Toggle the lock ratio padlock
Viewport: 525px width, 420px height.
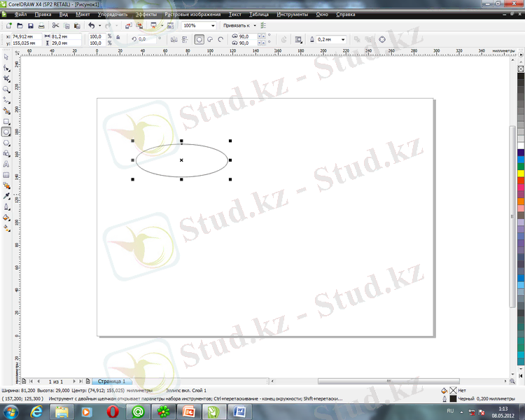pyautogui.click(x=118, y=37)
